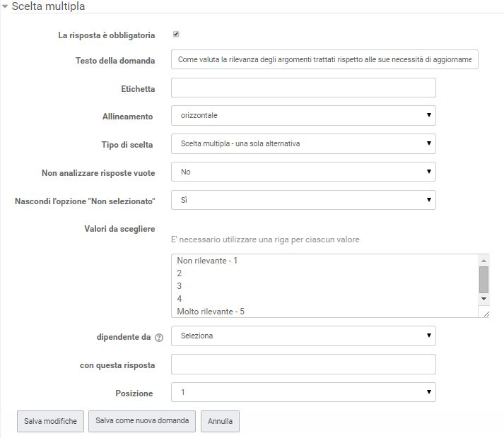
Task: Open the Tipo di scelta dropdown
Action: pyautogui.click(x=303, y=143)
